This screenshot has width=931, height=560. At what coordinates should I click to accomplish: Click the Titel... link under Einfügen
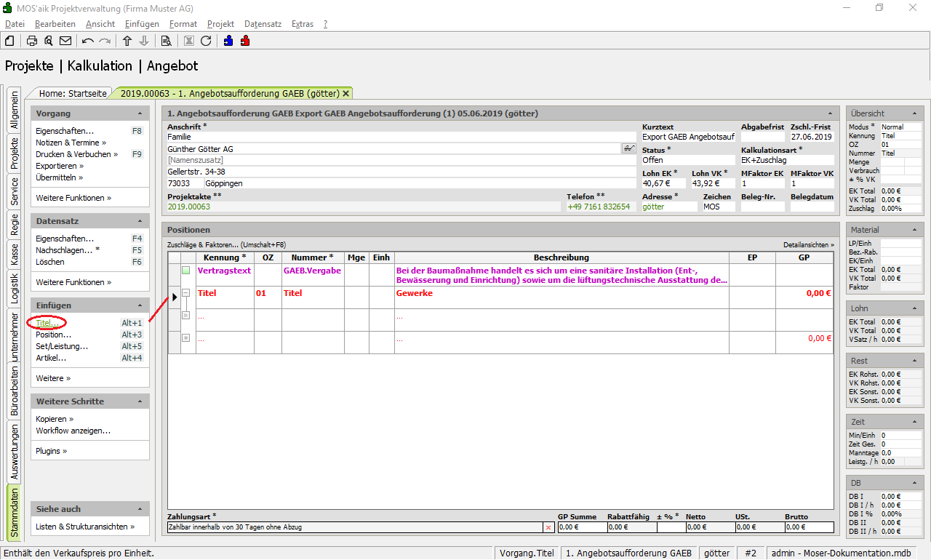tap(48, 323)
